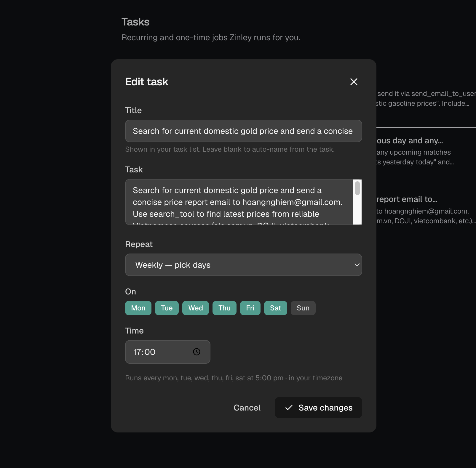The height and width of the screenshot is (468, 476).
Task: Click the 17:00 time field
Action: [168, 352]
